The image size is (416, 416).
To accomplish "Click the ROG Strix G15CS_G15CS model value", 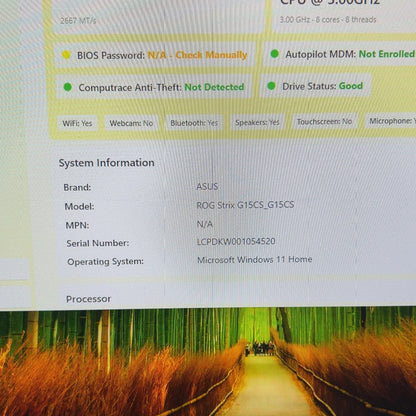I will [245, 205].
